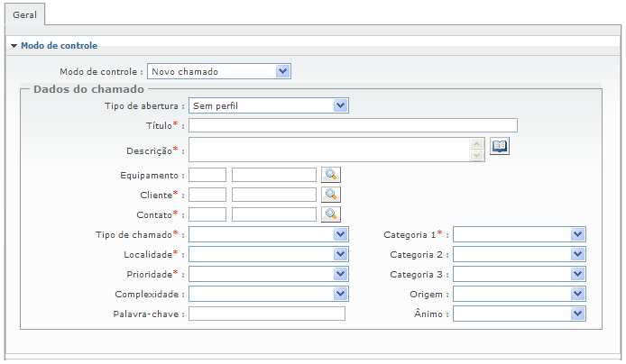Click the Título text field
The width and height of the screenshot is (626, 364).
[x=353, y=125]
